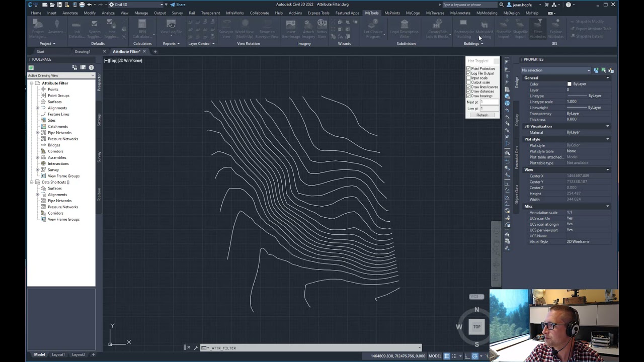Toggle the Draw lines/curves checkbox

468,87
